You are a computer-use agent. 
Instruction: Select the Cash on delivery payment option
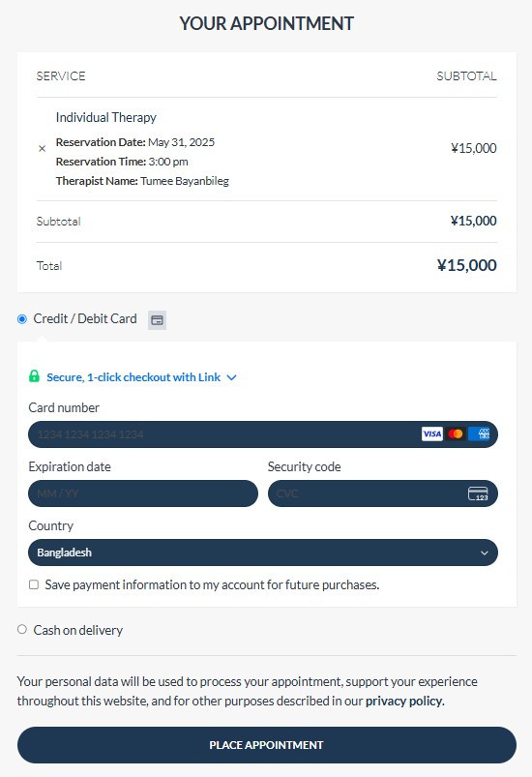(x=22, y=629)
